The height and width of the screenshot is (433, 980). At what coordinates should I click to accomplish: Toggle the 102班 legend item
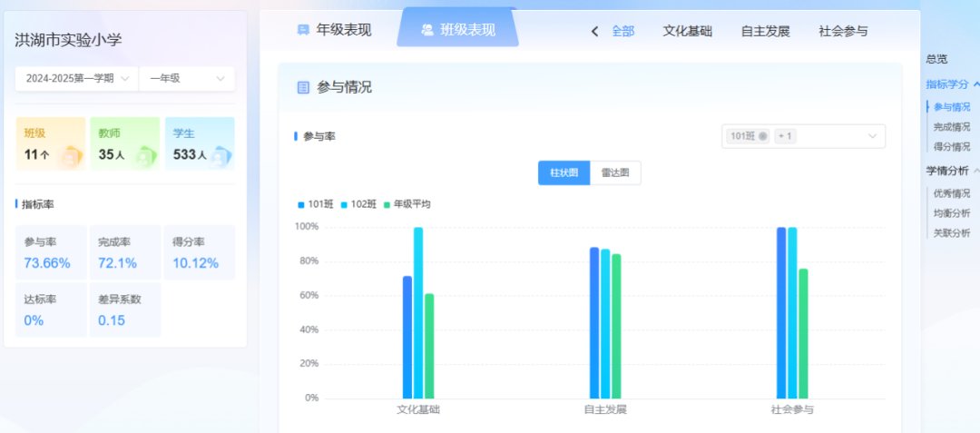tap(358, 204)
